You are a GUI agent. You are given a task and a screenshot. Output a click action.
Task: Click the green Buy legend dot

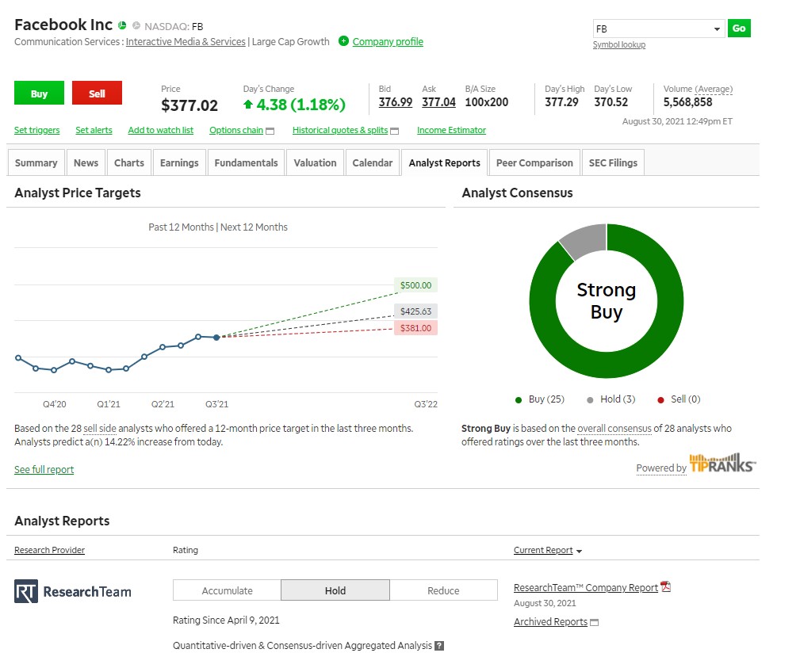pos(519,400)
